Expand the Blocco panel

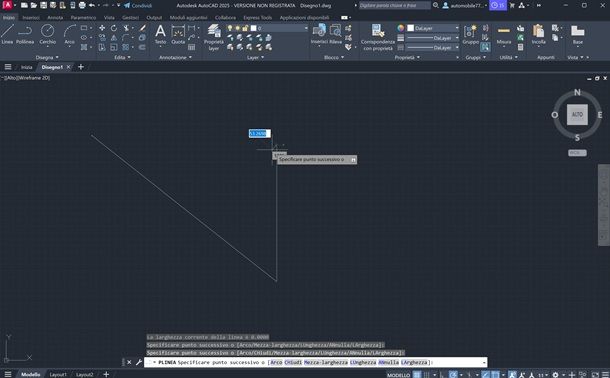(x=334, y=58)
